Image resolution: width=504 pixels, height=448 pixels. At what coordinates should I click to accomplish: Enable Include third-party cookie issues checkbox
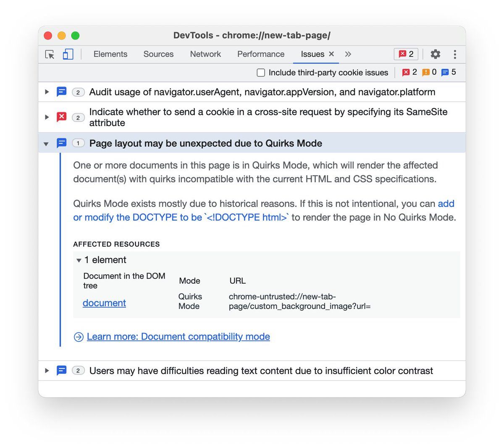[x=261, y=73]
